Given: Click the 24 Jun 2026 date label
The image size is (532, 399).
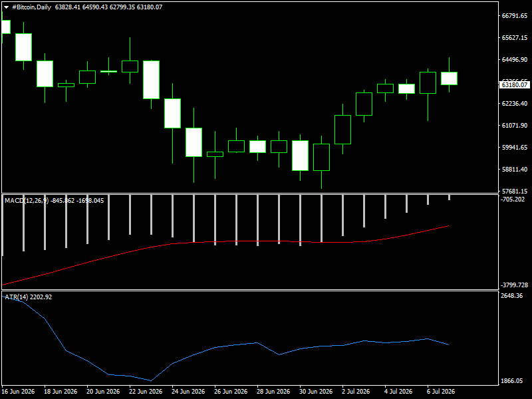Looking at the screenshot, I should 188,392.
